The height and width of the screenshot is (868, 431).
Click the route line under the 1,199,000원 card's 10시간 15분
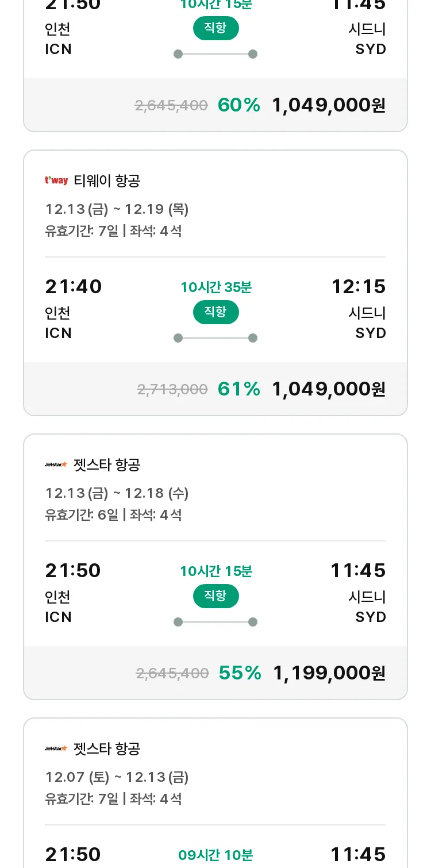(215, 622)
